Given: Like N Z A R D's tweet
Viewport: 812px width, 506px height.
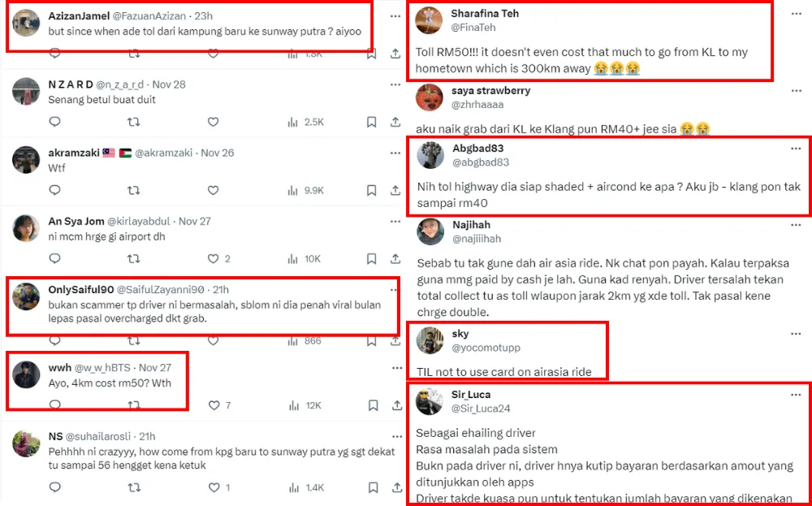Looking at the screenshot, I should click(x=213, y=122).
